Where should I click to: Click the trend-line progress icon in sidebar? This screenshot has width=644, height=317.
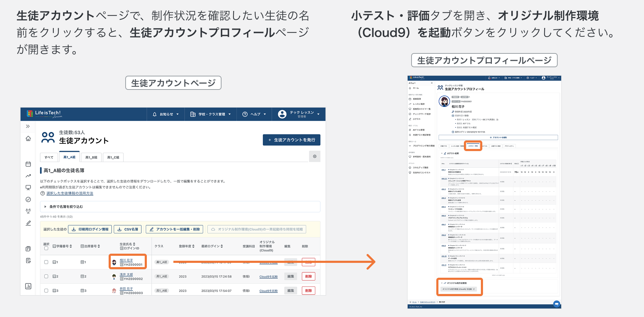[x=28, y=176]
